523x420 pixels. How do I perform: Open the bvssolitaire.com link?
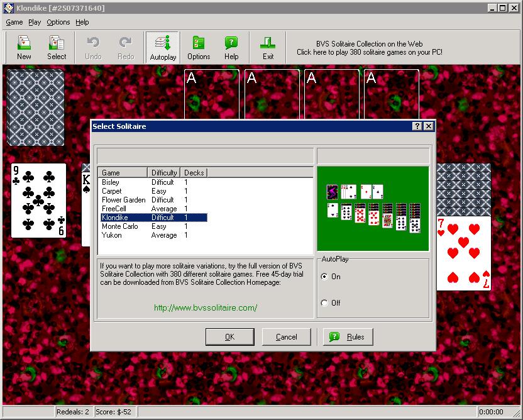[x=206, y=307]
